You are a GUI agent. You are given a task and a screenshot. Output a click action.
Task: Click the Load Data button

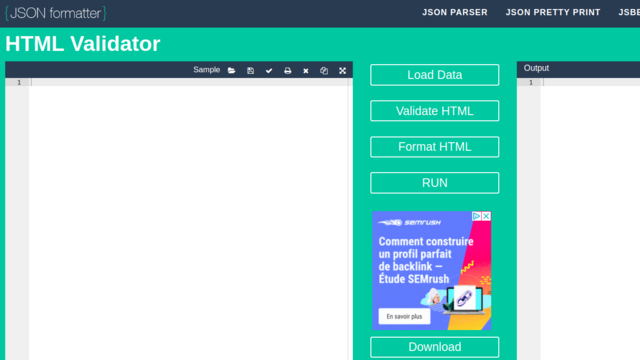coord(434,75)
